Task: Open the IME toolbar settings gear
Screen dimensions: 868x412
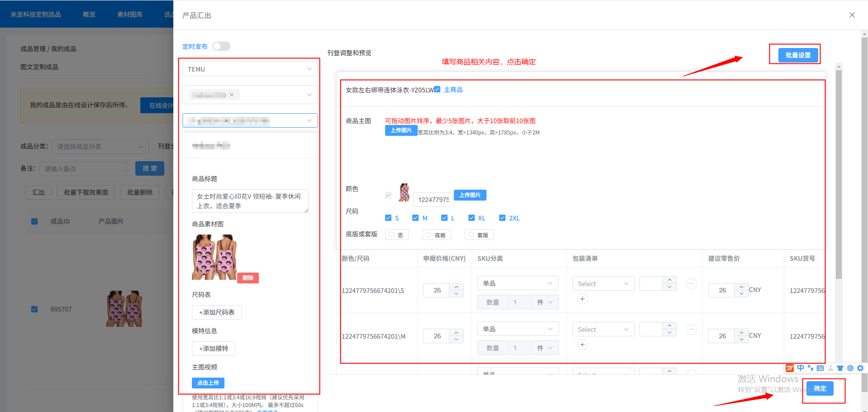Action: click(x=860, y=368)
